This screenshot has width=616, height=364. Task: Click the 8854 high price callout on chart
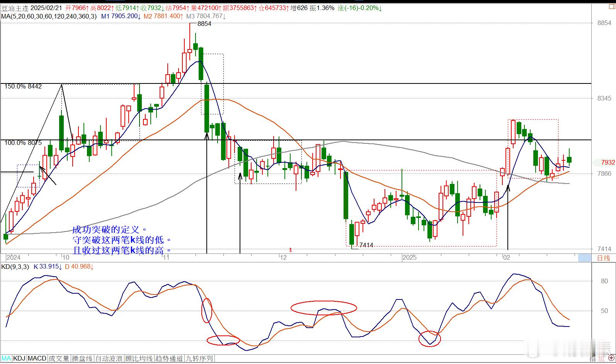point(204,24)
